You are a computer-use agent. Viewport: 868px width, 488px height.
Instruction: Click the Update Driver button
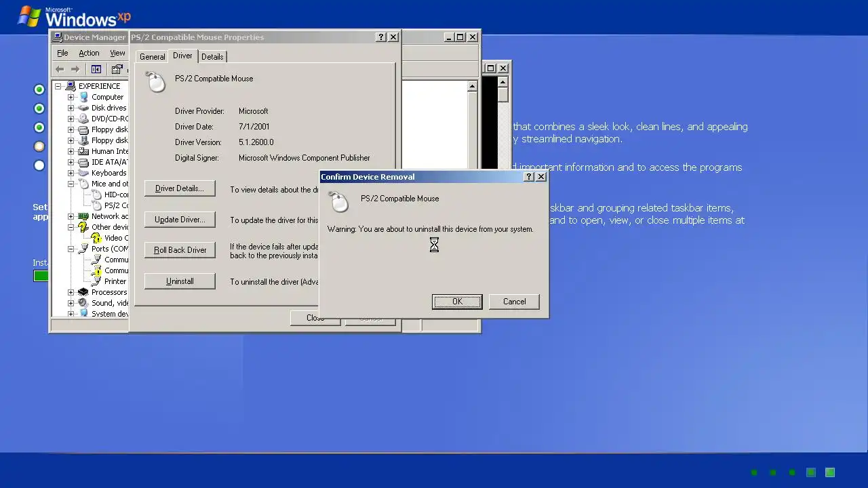(x=180, y=220)
